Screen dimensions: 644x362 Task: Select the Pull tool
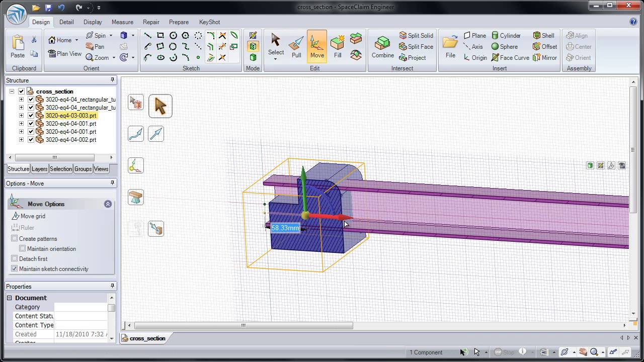click(296, 46)
